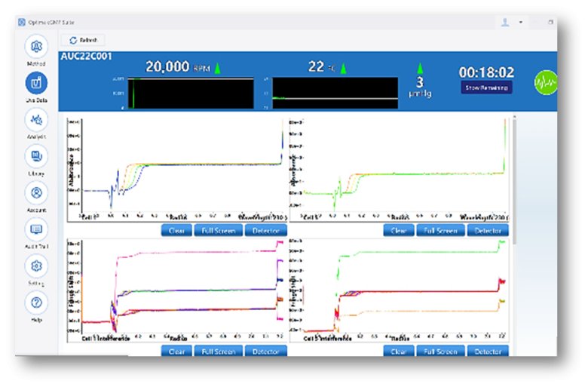
Task: Click Detector under the top-left plot
Action: coord(265,230)
